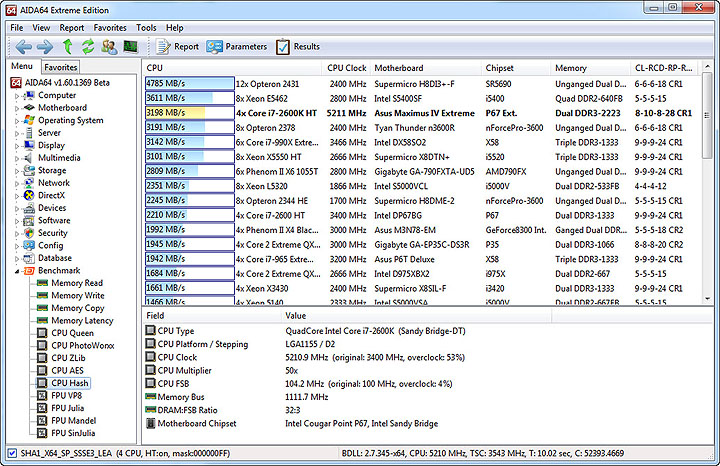The width and height of the screenshot is (720, 466).
Task: Select the Security shield tree icon
Action: 29,233
